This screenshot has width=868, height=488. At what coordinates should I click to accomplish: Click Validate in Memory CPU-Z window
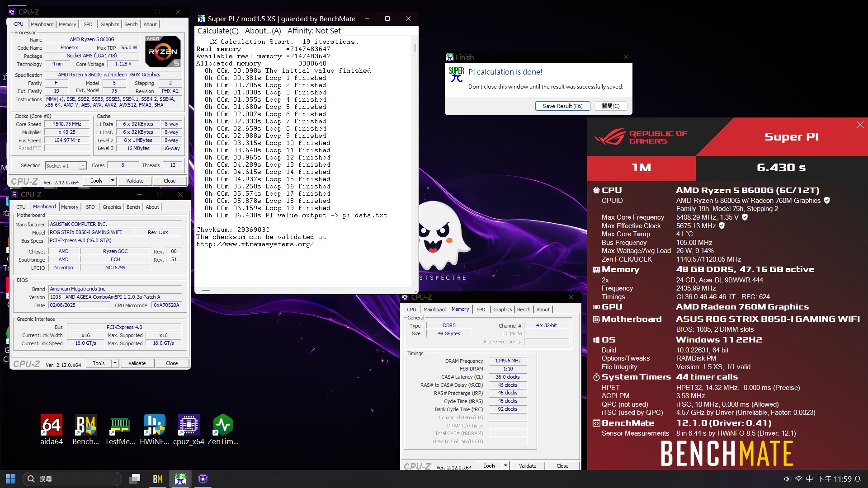pos(528,466)
